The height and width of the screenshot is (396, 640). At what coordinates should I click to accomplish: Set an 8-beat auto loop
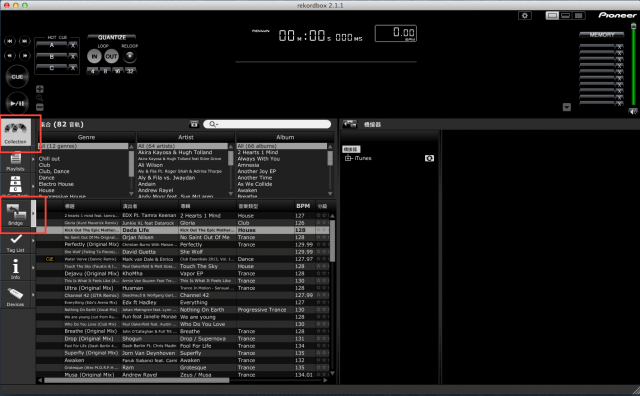click(105, 71)
